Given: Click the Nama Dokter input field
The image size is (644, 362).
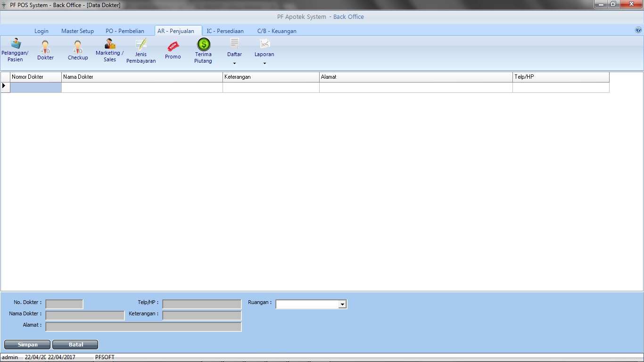Looking at the screenshot, I should pos(85,315).
